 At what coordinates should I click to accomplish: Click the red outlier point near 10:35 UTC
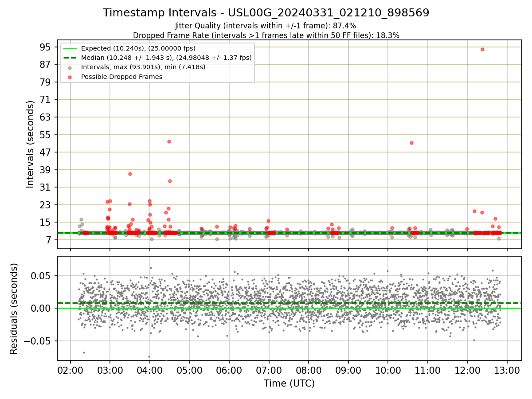pos(411,143)
